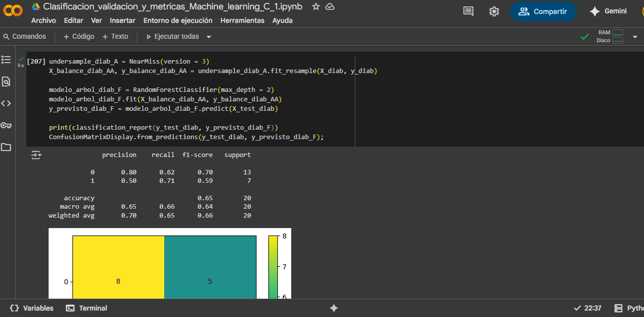The image size is (644, 317).
Task: Open the Herramientas menu
Action: [242, 20]
